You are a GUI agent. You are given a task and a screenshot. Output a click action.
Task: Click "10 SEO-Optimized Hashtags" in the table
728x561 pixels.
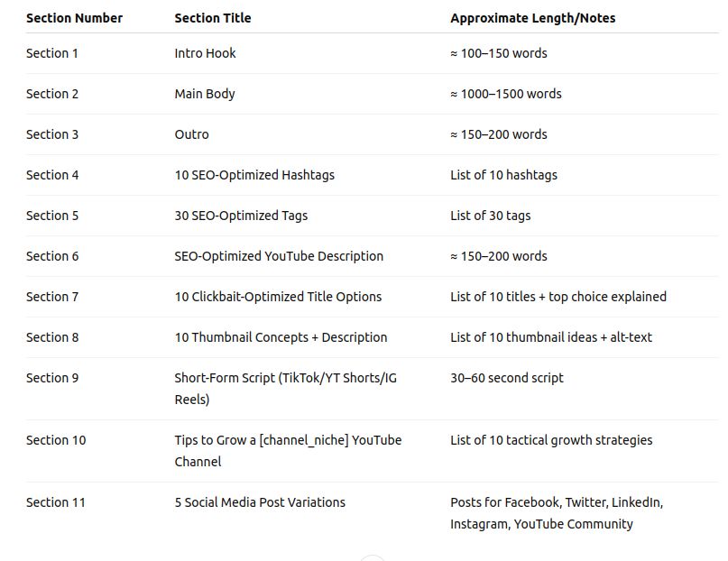point(254,175)
